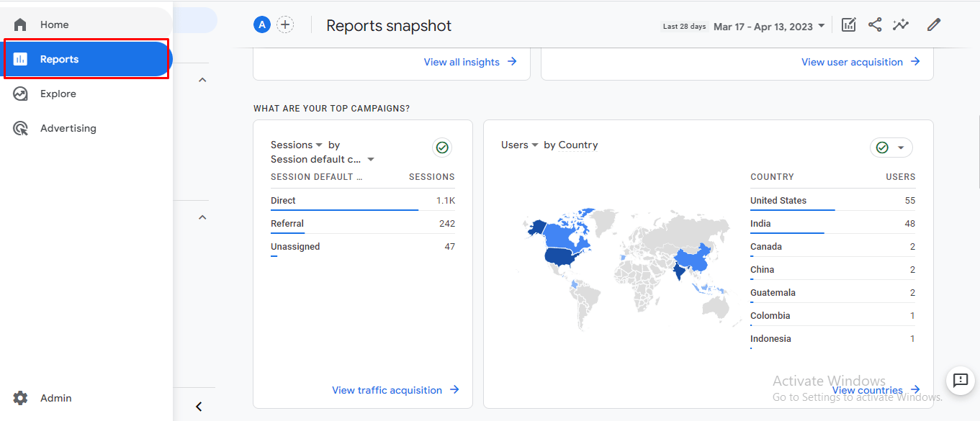The width and height of the screenshot is (980, 421).
Task: Click the Last 28 days label
Action: tap(684, 27)
